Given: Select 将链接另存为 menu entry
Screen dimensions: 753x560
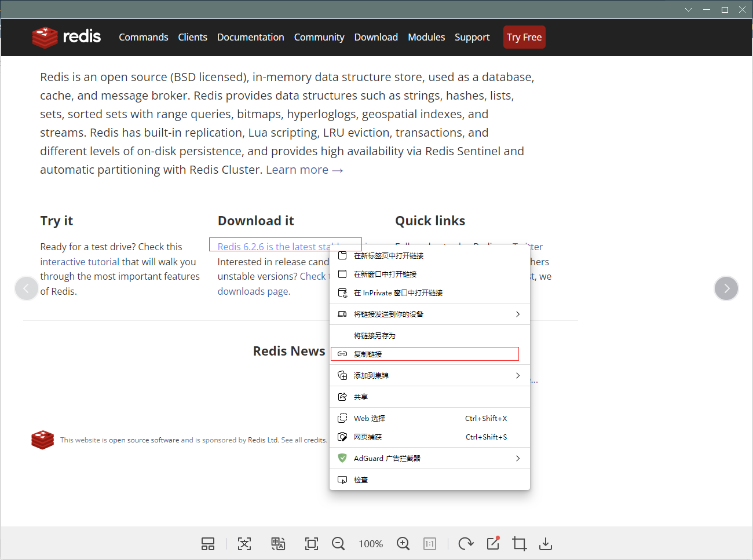Looking at the screenshot, I should coord(430,335).
